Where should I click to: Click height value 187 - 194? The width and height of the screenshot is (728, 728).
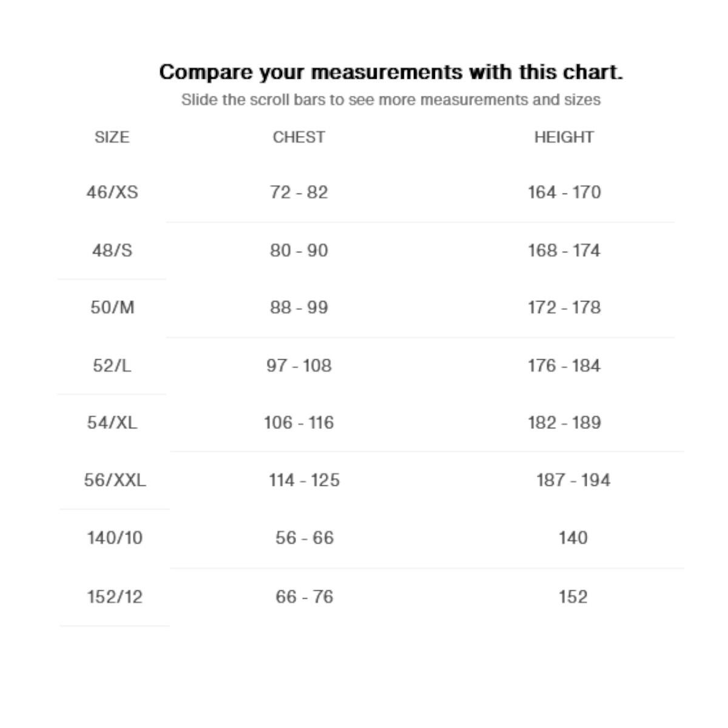pyautogui.click(x=573, y=480)
